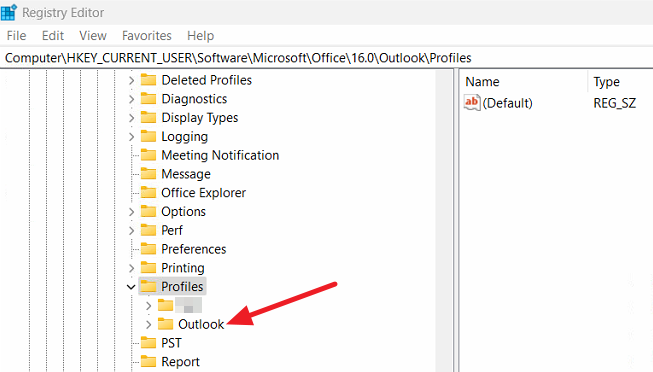Select the Display Types key label
Viewport: 653px width, 372px height.
(x=200, y=118)
